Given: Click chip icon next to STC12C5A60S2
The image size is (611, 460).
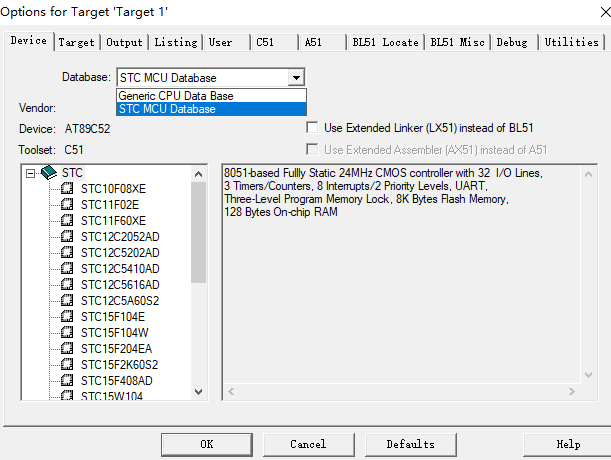Looking at the screenshot, I should [x=67, y=300].
